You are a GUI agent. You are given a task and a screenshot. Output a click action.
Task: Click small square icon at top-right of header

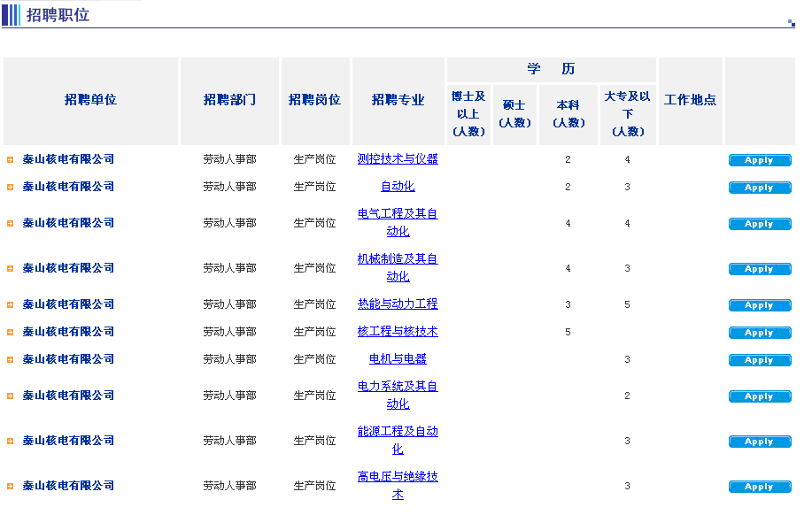click(791, 23)
